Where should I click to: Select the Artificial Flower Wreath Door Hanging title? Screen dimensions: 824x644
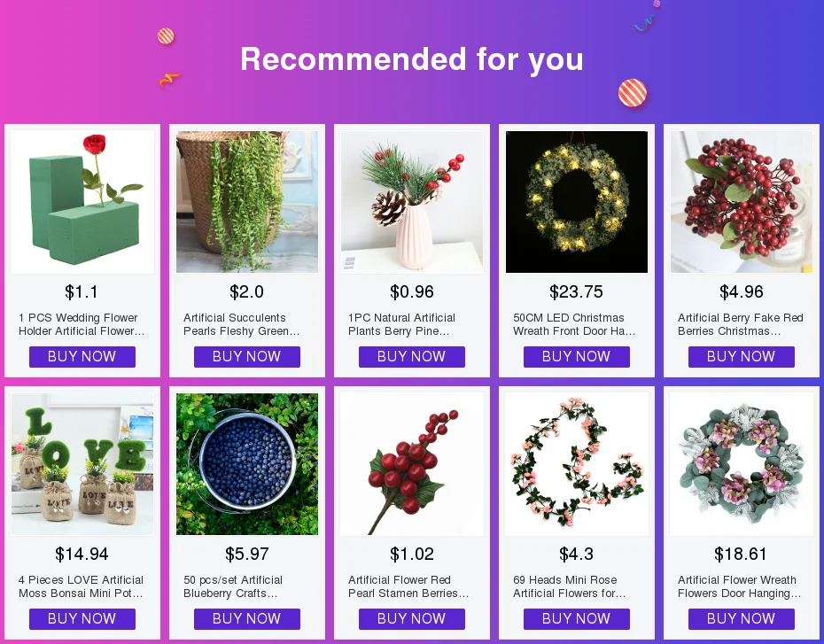coord(740,586)
